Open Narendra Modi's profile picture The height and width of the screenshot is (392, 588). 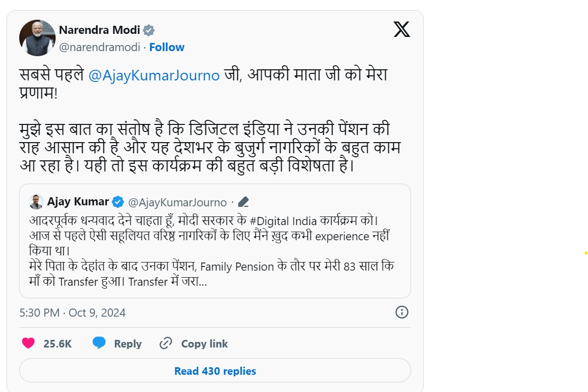click(x=37, y=38)
